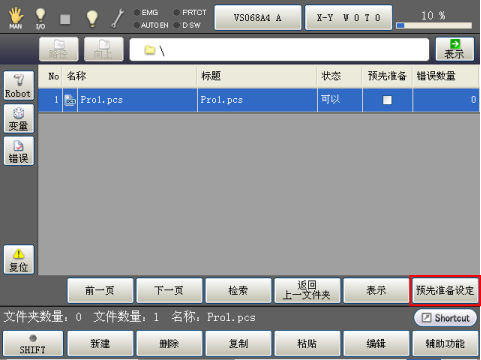
Task: Toggle the 预先准备 checkbox for Pro1.pcs
Action: [387, 100]
